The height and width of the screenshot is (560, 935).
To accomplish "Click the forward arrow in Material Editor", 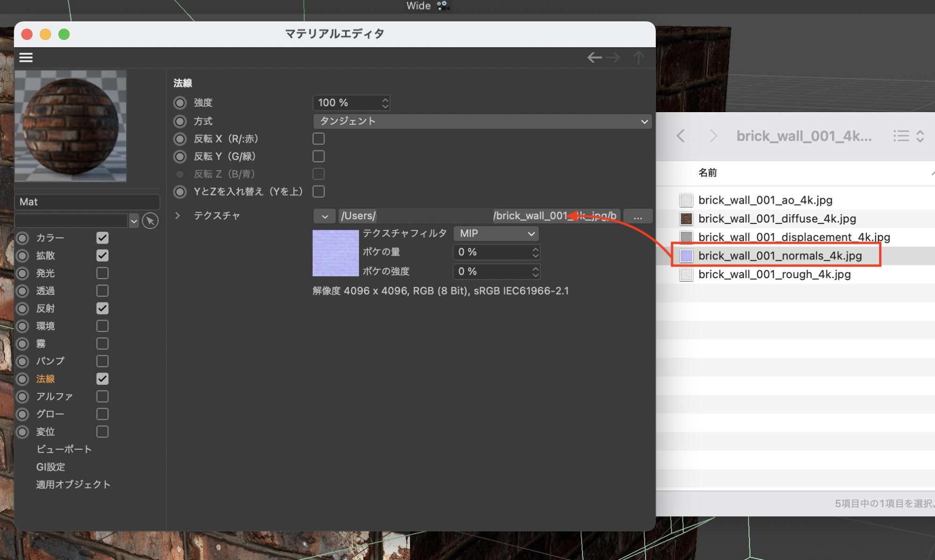I will click(613, 57).
